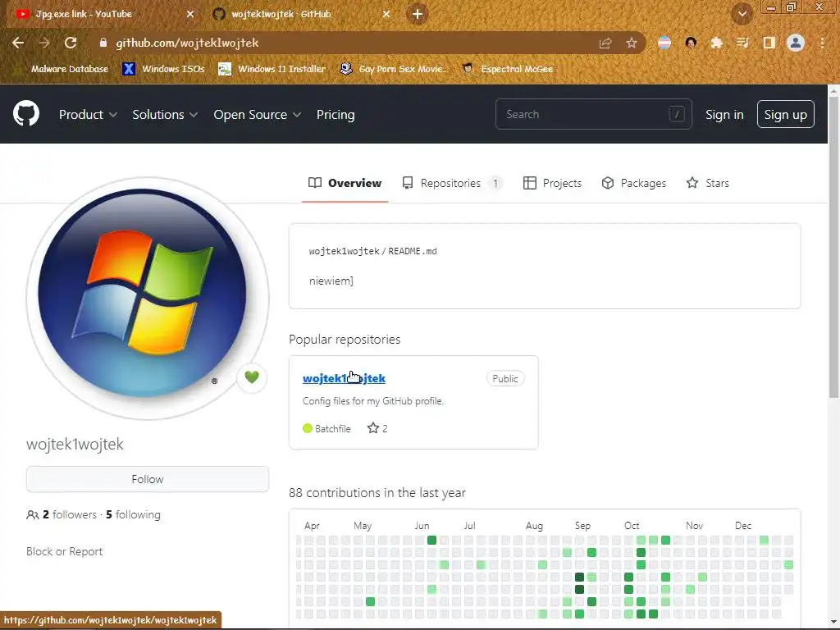Viewport: 840px width, 630px height.
Task: Open the Projects tab
Action: coord(552,183)
